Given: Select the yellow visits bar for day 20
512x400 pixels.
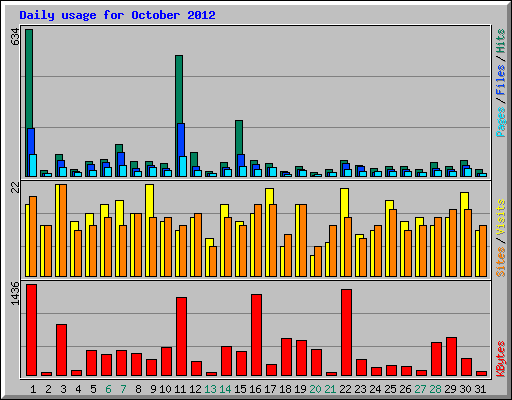Looking at the screenshot, I should coord(312,266).
